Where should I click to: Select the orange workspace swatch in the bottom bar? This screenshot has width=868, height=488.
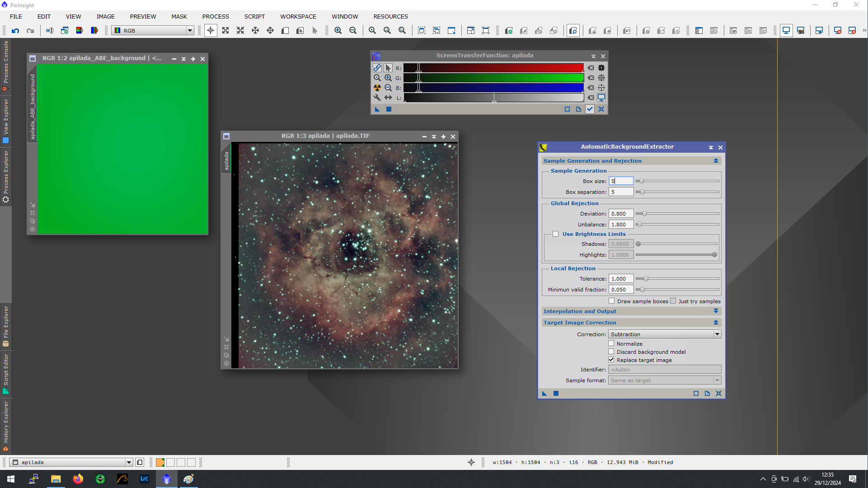(x=160, y=462)
